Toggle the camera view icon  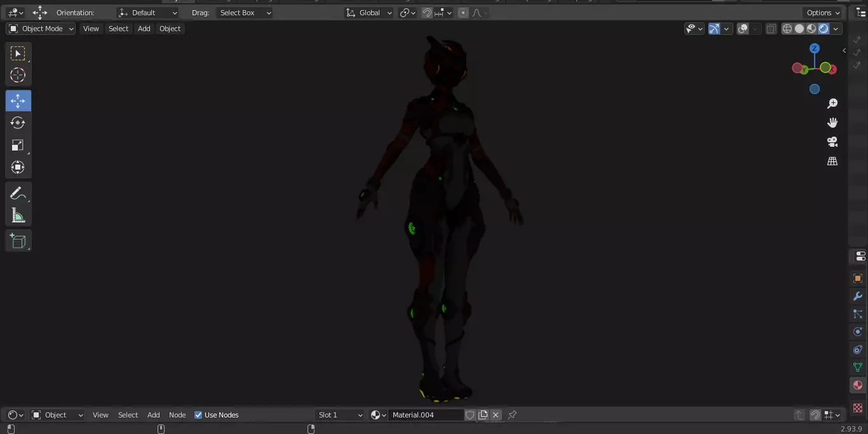832,142
